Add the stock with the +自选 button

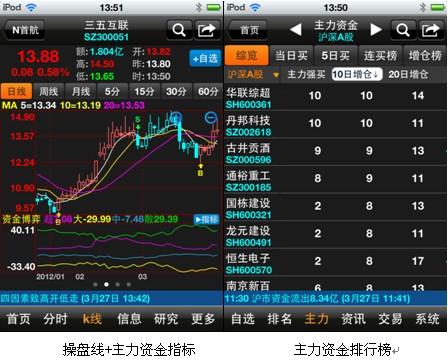tap(205, 59)
